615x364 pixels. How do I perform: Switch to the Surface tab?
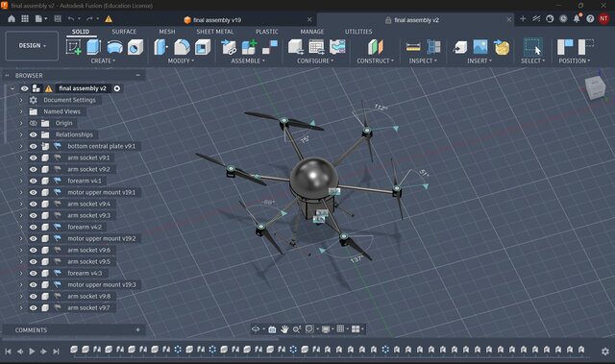pos(124,32)
